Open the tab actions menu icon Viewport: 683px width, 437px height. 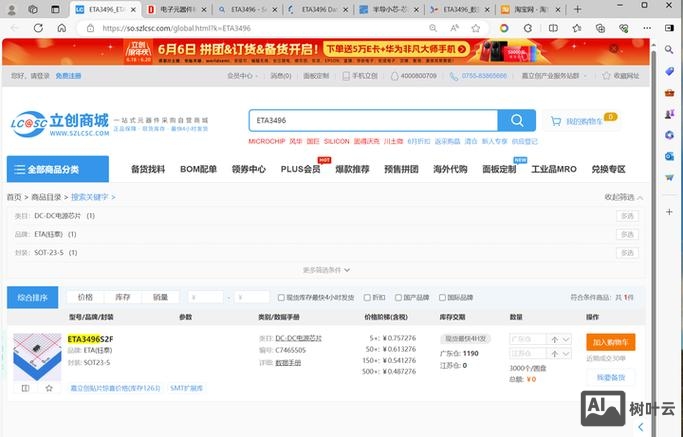[55, 9]
